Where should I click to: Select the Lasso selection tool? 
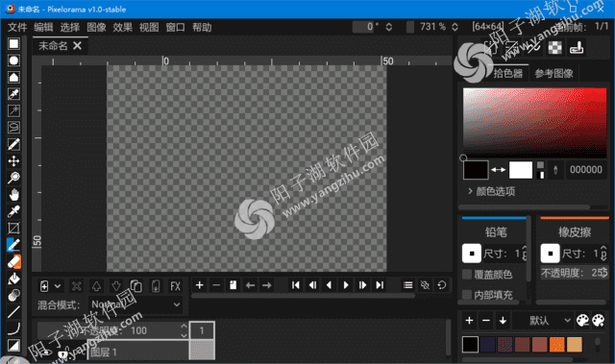pyautogui.click(x=13, y=128)
